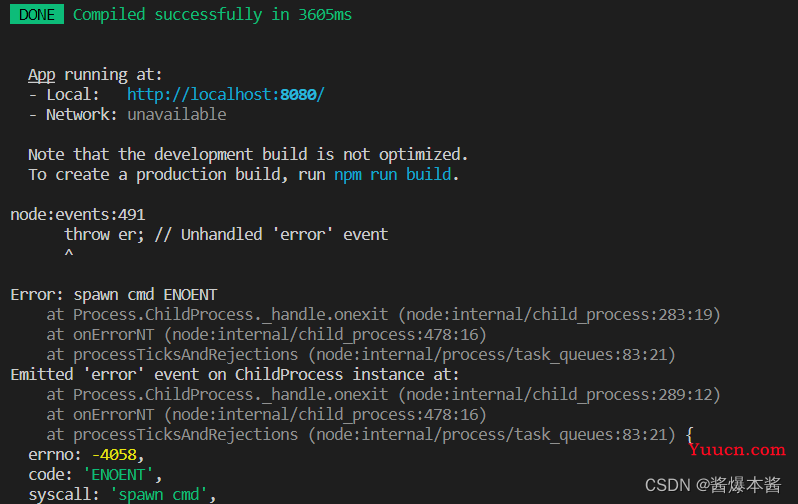
Task: Click 'Note that the development build' line
Action: (x=248, y=154)
